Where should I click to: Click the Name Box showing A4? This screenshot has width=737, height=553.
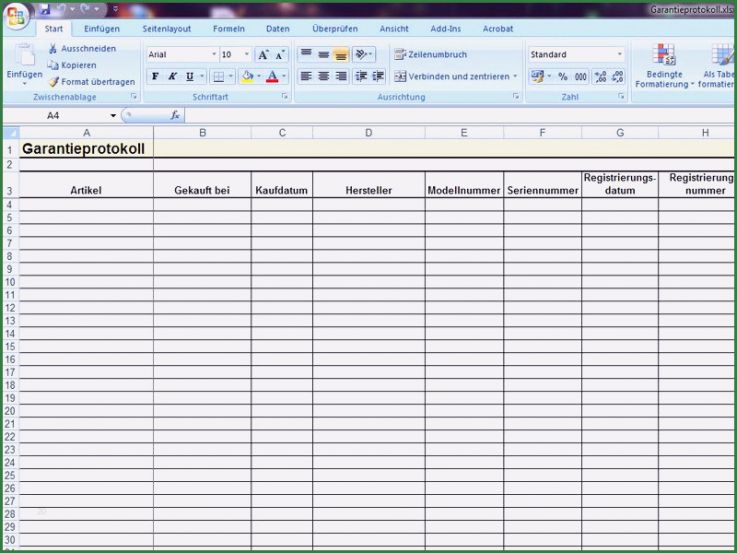point(55,115)
